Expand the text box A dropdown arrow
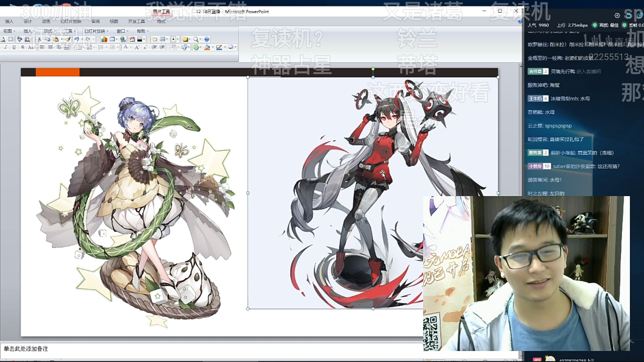This screenshot has width=644, height=362. click(178, 39)
